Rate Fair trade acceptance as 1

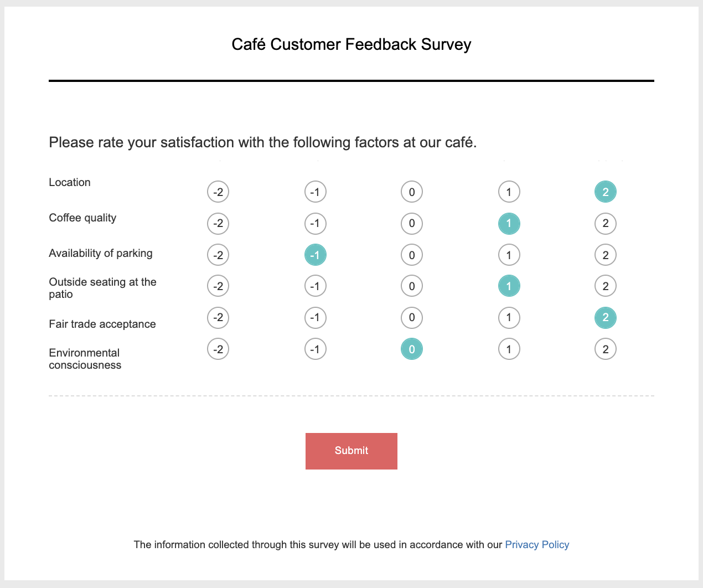point(509,318)
